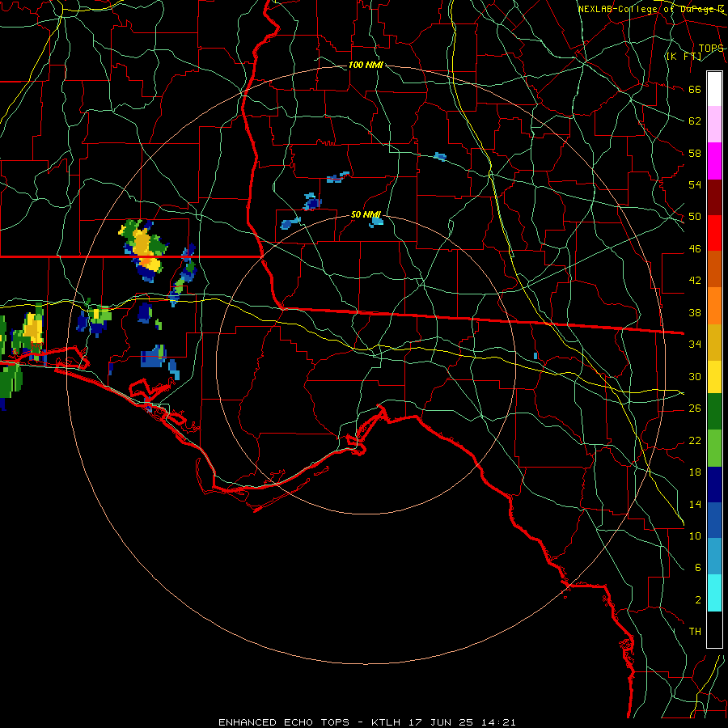
Task: Click the "TOPS" legend heading
Action: tap(711, 49)
